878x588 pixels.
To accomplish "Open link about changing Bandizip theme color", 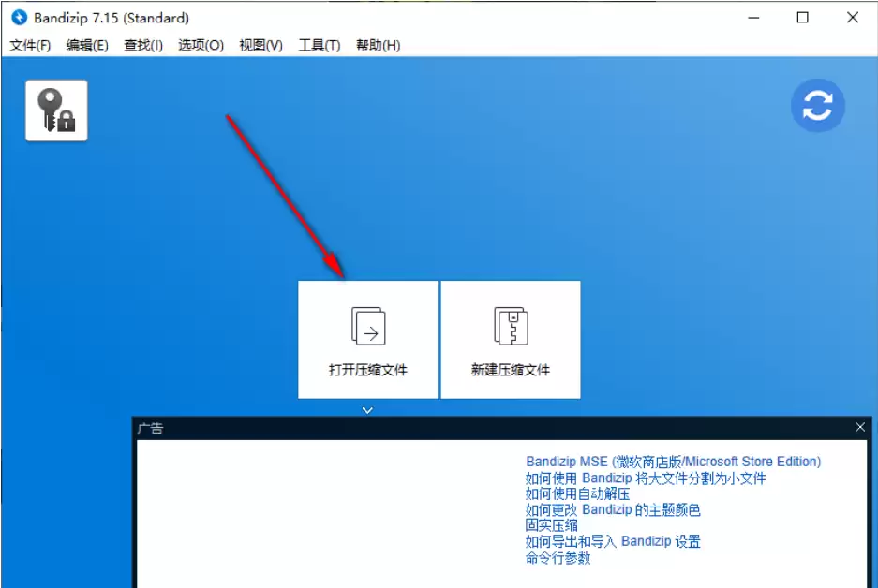I will point(613,509).
